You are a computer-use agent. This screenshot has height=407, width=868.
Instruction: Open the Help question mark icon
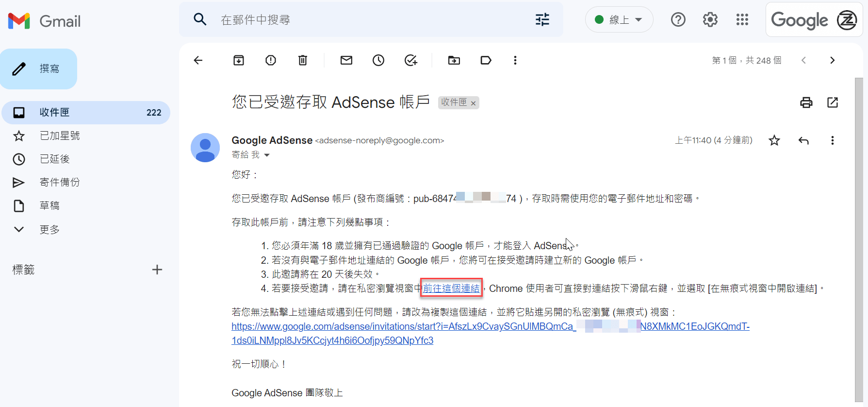(x=678, y=19)
